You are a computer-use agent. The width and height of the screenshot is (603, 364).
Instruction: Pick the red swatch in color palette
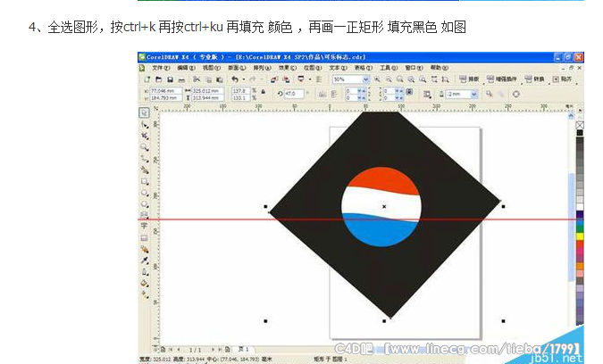580,244
